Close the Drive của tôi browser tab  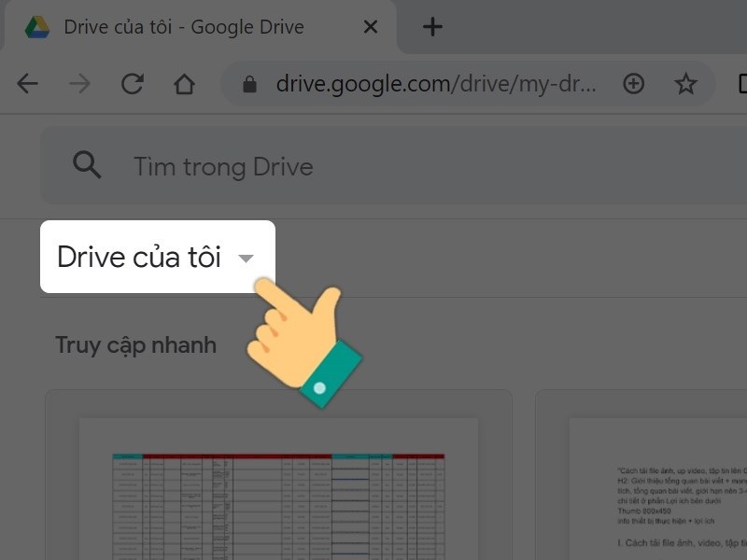coord(370,26)
